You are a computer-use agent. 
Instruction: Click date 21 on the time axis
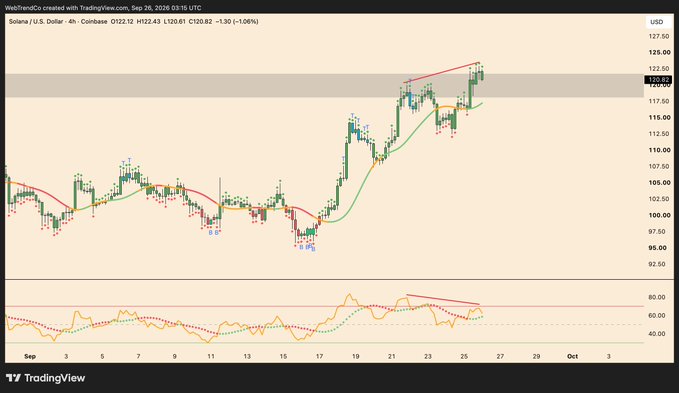coord(391,356)
